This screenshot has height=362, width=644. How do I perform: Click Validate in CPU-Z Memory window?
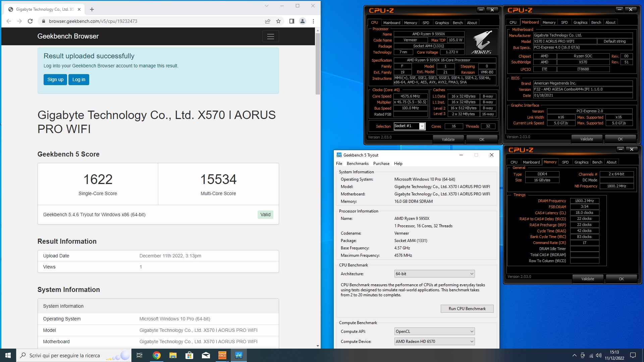pos(588,279)
